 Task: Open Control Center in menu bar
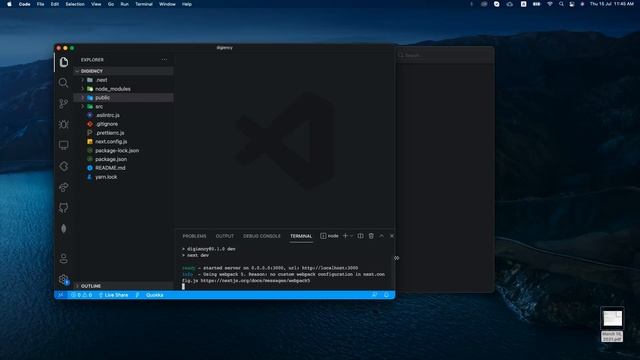click(572, 4)
